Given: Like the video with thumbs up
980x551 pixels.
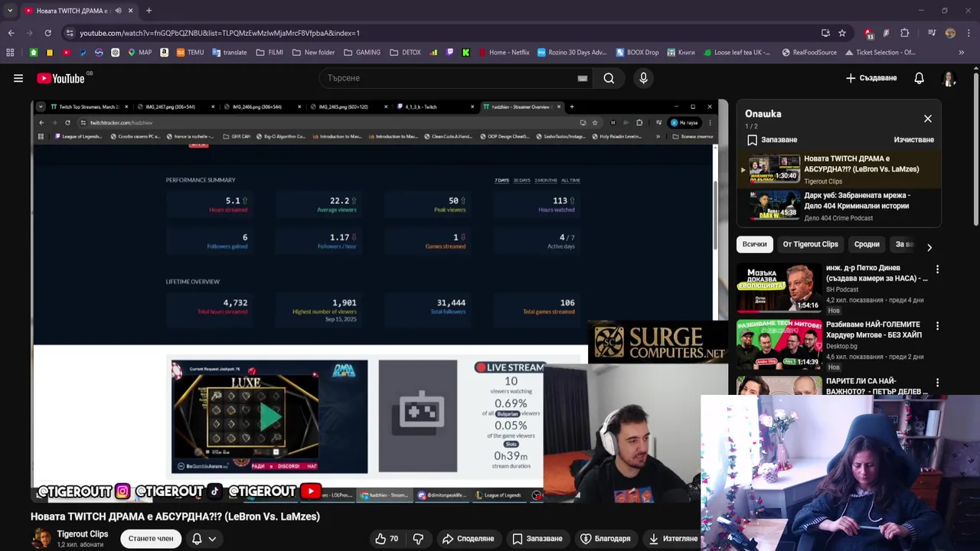Looking at the screenshot, I should click(387, 539).
